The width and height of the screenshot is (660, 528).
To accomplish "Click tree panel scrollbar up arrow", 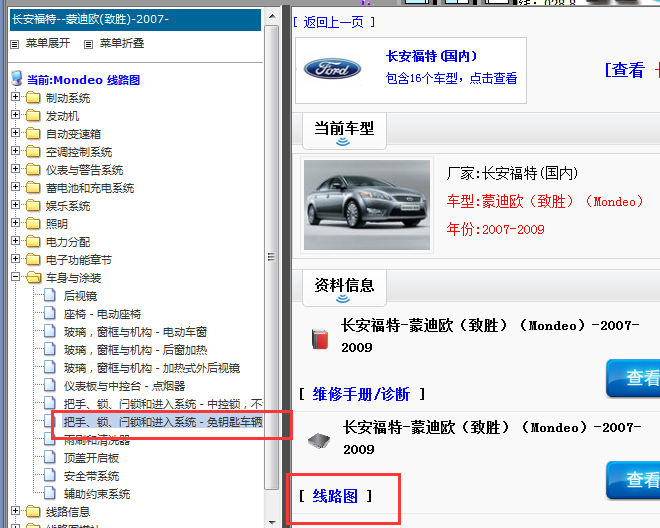I will tap(272, 16).
